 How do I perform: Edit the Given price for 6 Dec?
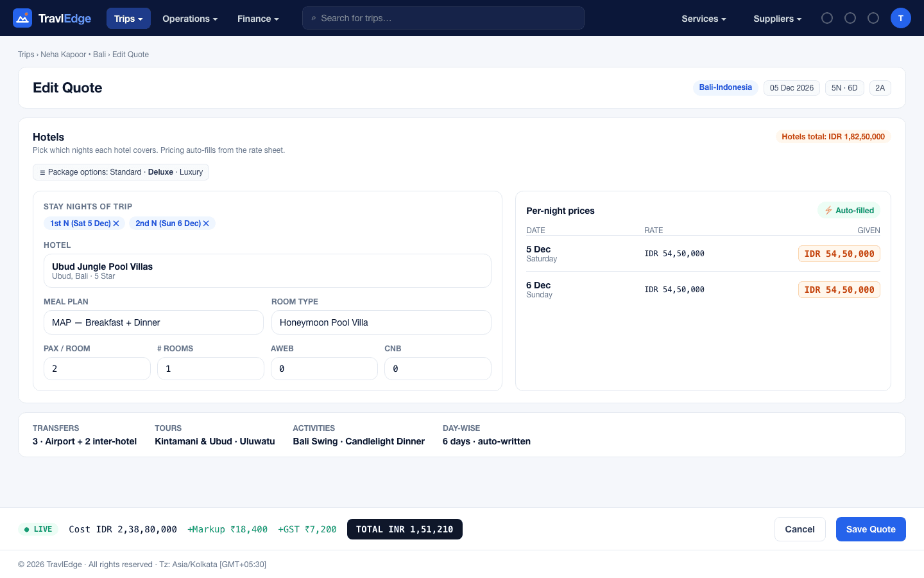(839, 290)
